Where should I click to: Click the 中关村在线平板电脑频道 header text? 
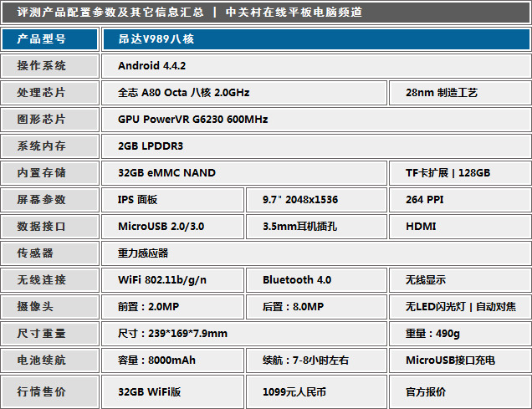click(294, 13)
